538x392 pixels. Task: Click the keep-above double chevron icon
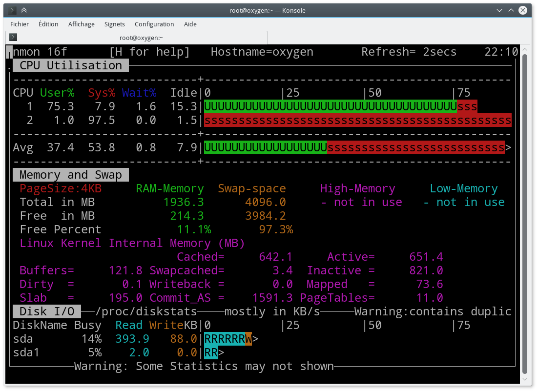tap(24, 10)
